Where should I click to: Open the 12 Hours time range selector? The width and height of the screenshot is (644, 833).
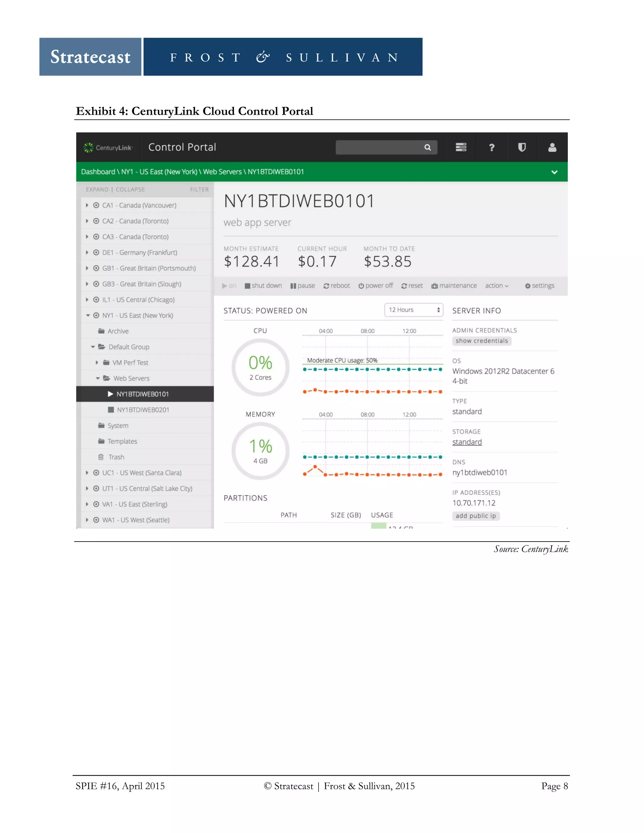(414, 310)
